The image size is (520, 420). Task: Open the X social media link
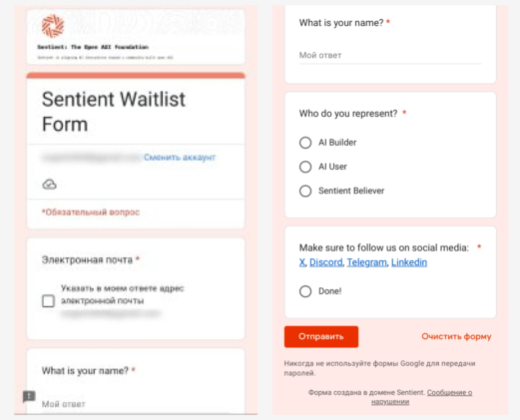pyautogui.click(x=302, y=262)
